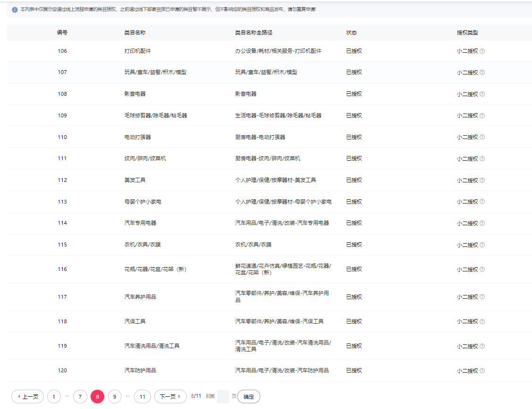Click help icon in 汽车专用电器 row

click(x=482, y=223)
